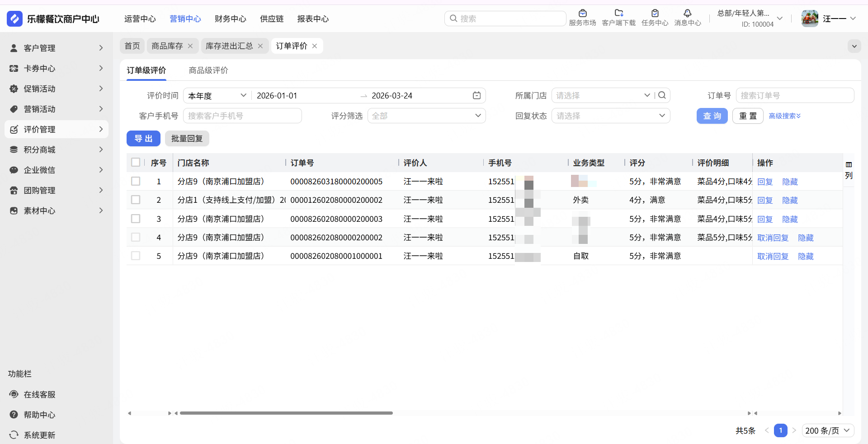Open the 财务中心 top menu
This screenshot has height=444, width=868.
(x=230, y=19)
